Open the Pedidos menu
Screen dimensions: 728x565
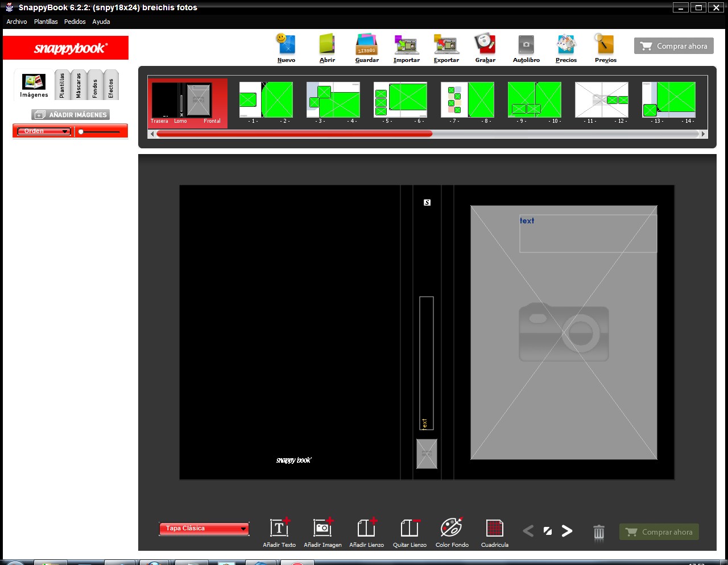pyautogui.click(x=75, y=22)
